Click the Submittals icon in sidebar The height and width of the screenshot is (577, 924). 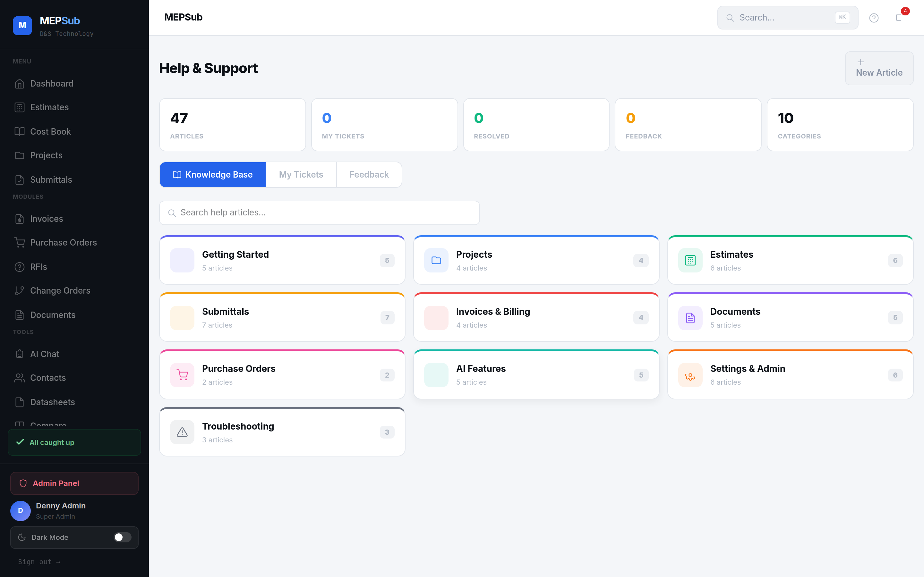pos(20,180)
